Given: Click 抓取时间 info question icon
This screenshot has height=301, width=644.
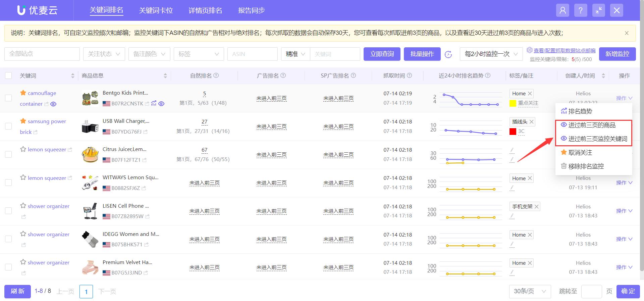Looking at the screenshot, I should coord(409,76).
